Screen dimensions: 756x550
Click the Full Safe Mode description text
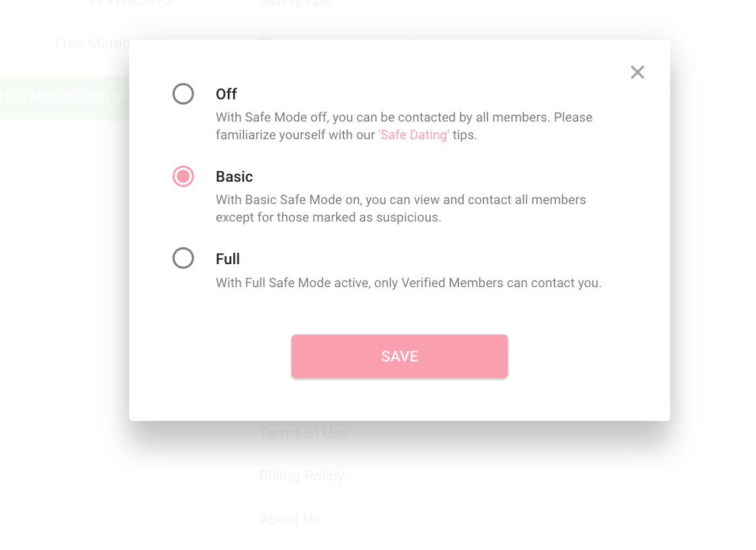tap(408, 282)
